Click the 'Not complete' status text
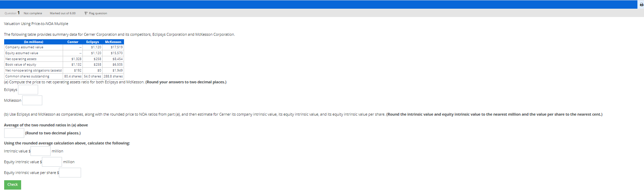This screenshot has width=644, height=191. [x=33, y=13]
